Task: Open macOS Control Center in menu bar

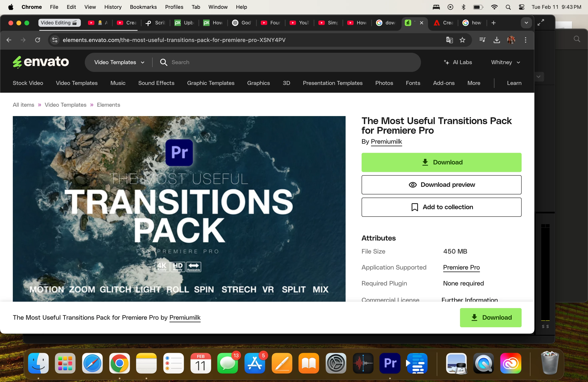Action: pos(521,7)
